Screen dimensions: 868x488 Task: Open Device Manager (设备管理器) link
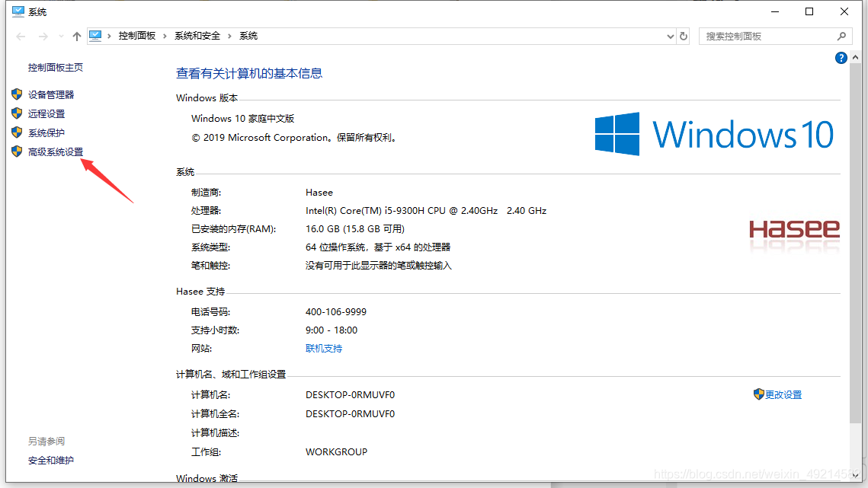coord(51,94)
